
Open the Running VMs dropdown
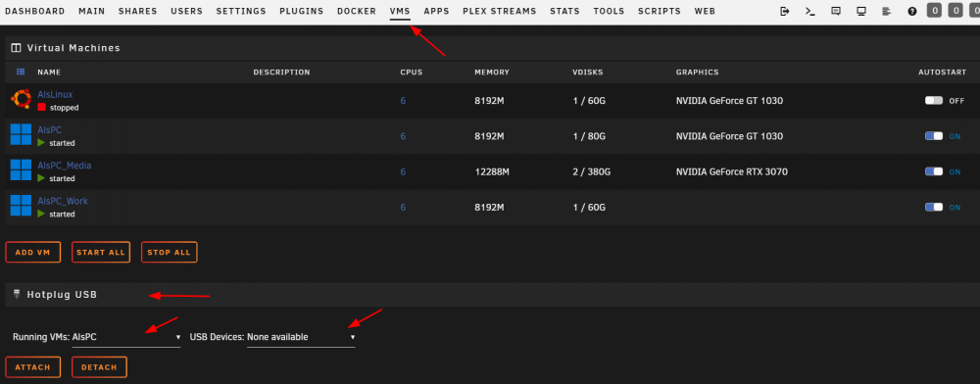coord(126,337)
